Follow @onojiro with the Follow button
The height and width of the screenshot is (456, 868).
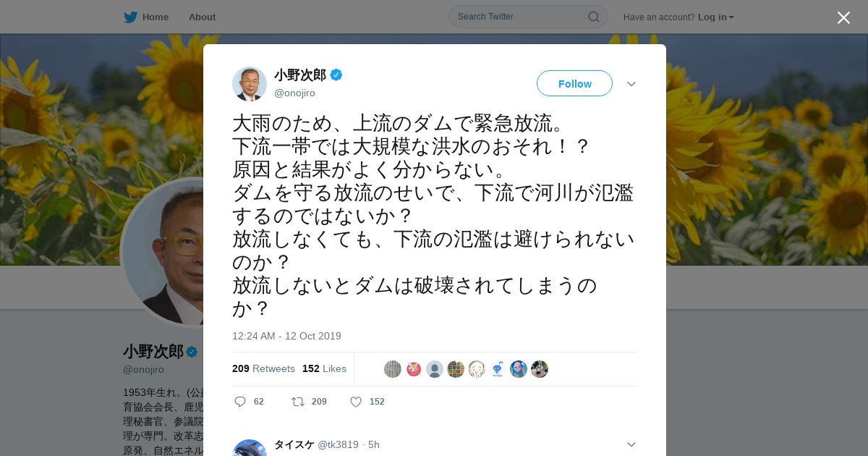pyautogui.click(x=574, y=83)
